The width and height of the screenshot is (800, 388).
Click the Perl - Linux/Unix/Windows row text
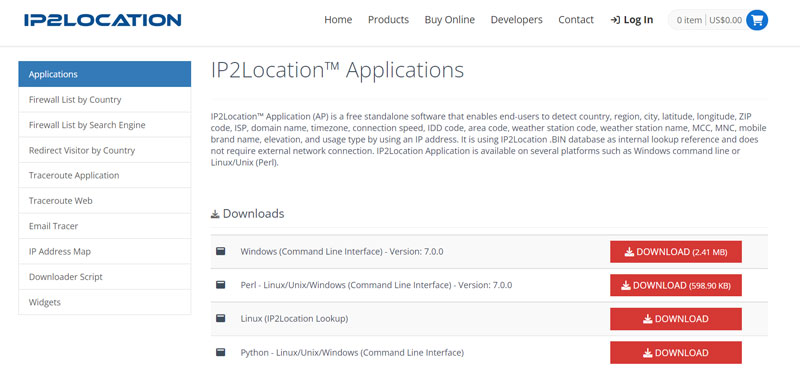[376, 285]
